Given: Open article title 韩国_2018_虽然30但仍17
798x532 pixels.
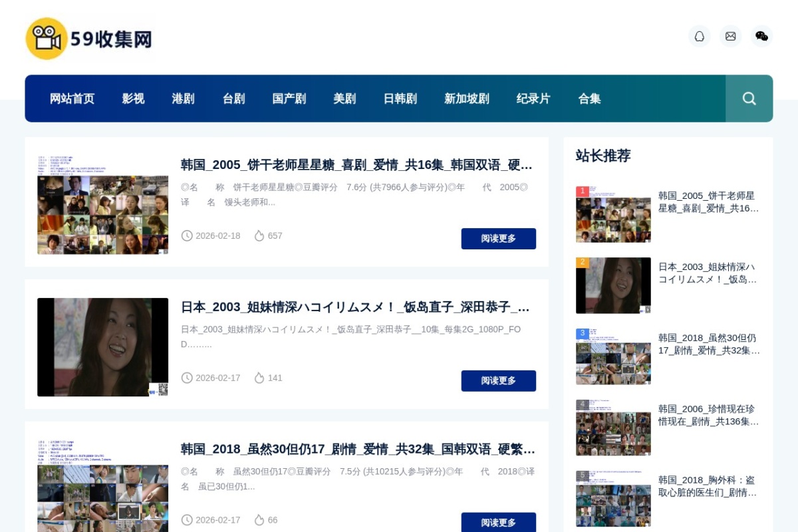Looking at the screenshot, I should [358, 450].
